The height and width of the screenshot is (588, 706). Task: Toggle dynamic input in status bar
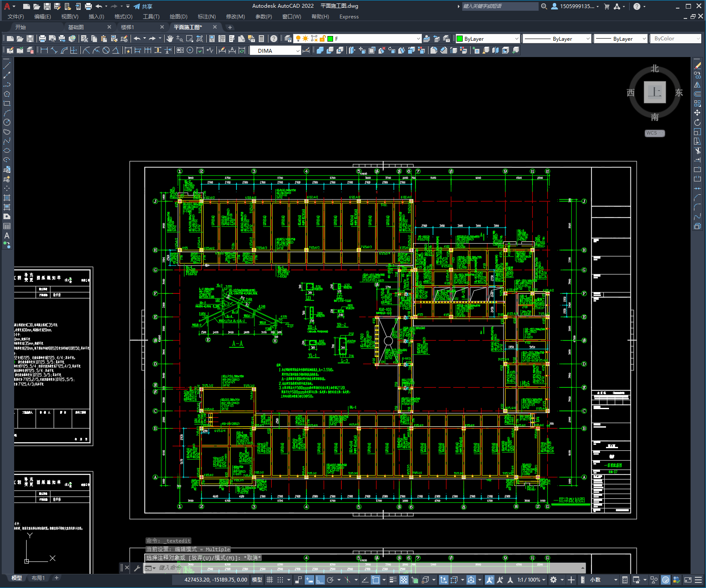coord(309,580)
